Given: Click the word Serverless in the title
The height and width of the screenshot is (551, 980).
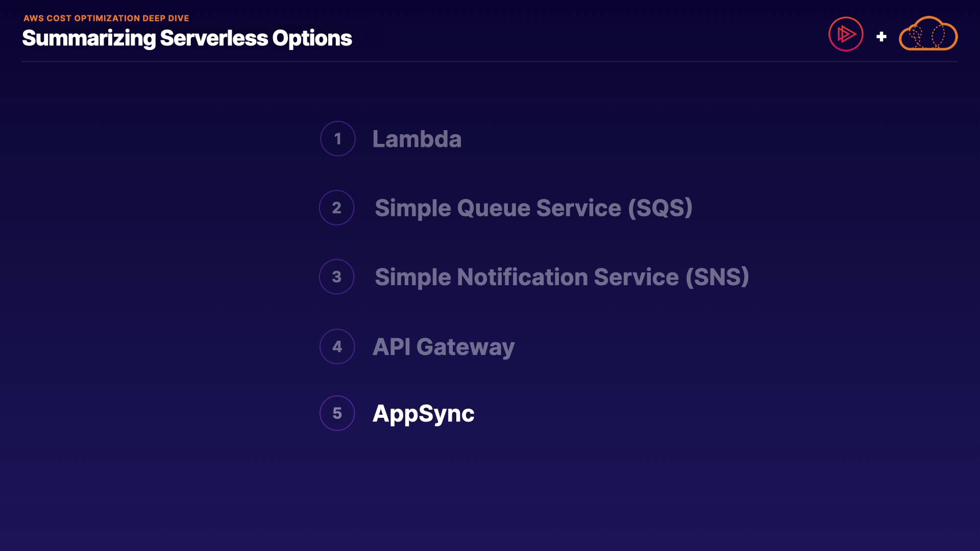Looking at the screenshot, I should (214, 38).
